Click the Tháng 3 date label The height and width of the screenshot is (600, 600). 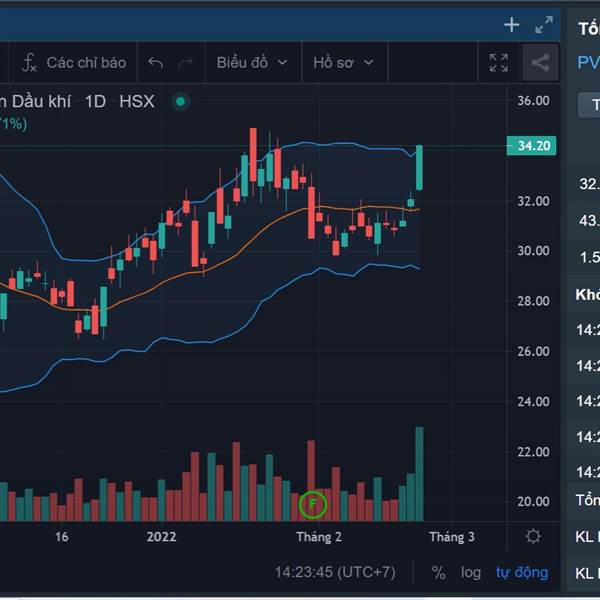pos(452,537)
